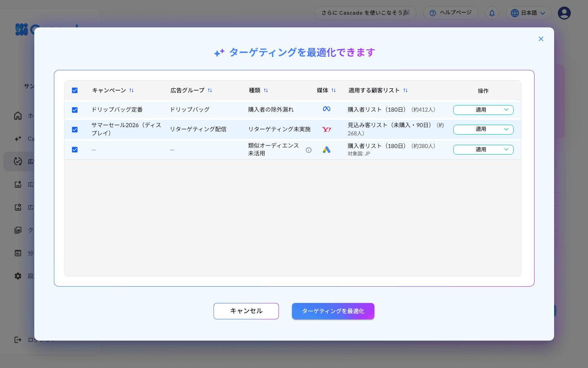Select the highlighted sync sidebar icon
Screen dimensions: 588x368
click(x=18, y=162)
